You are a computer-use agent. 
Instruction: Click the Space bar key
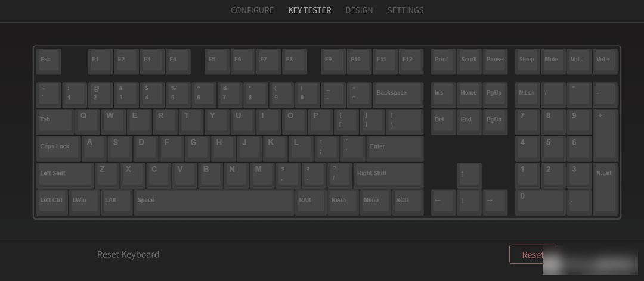(x=213, y=202)
